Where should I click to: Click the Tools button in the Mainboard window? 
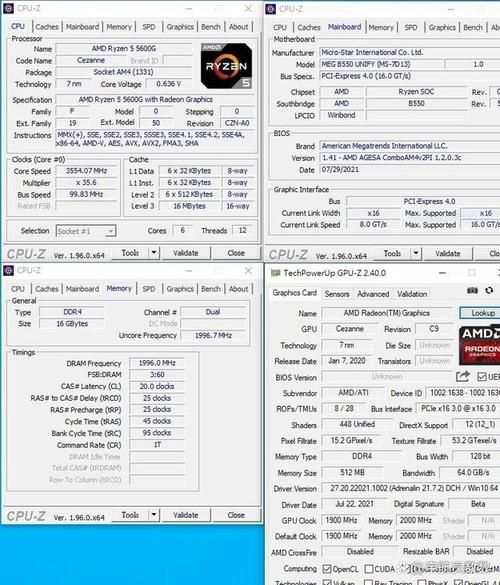(392, 254)
